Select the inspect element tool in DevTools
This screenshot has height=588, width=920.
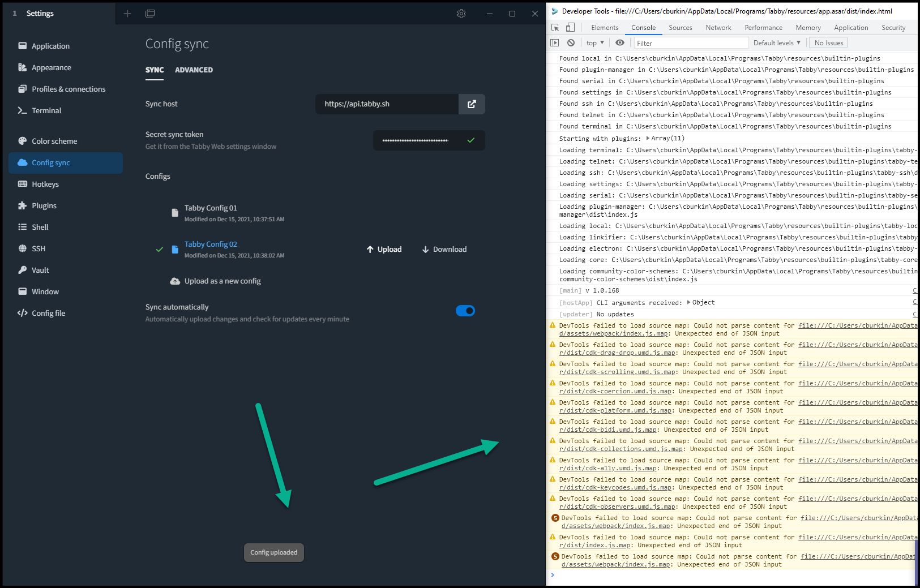coord(554,27)
